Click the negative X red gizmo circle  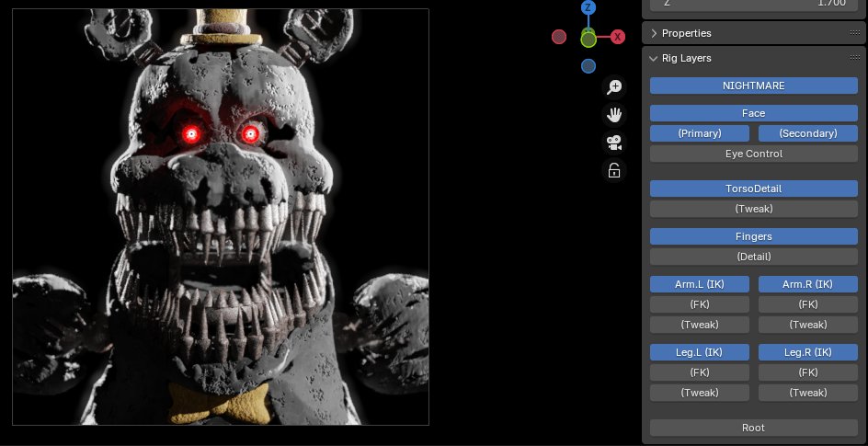point(559,37)
